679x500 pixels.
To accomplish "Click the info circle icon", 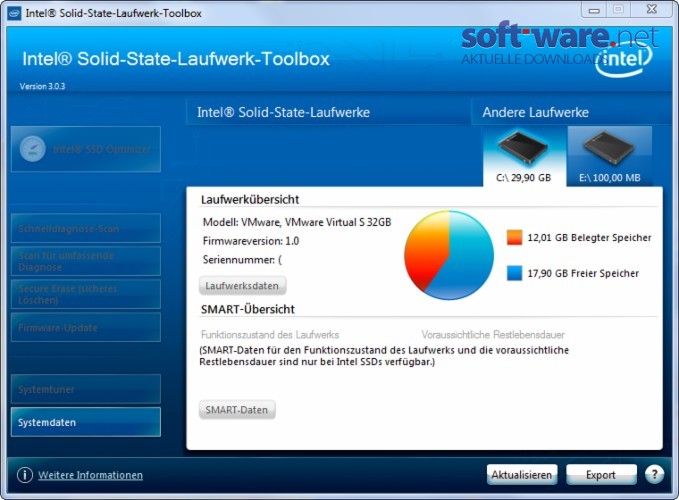I will click(x=25, y=475).
